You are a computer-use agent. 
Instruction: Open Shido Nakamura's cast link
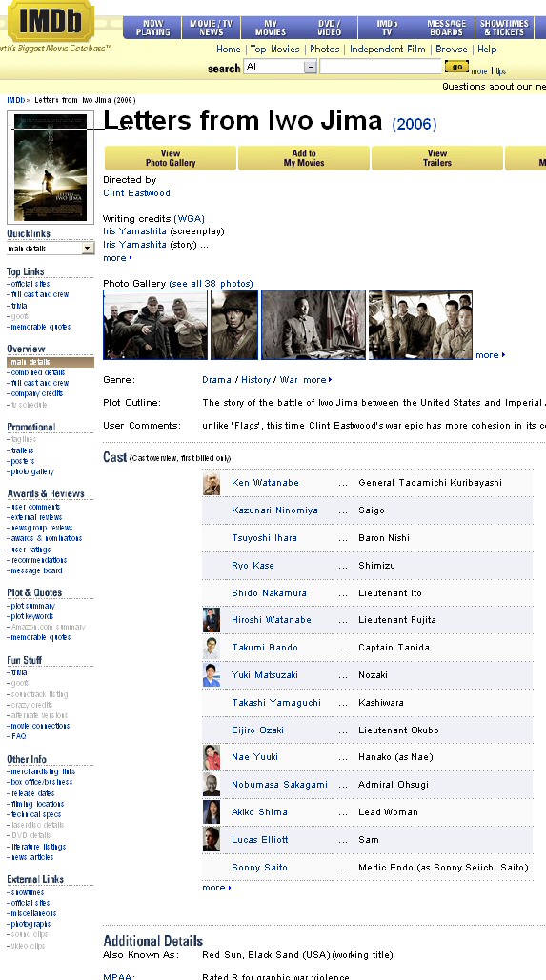(x=269, y=593)
